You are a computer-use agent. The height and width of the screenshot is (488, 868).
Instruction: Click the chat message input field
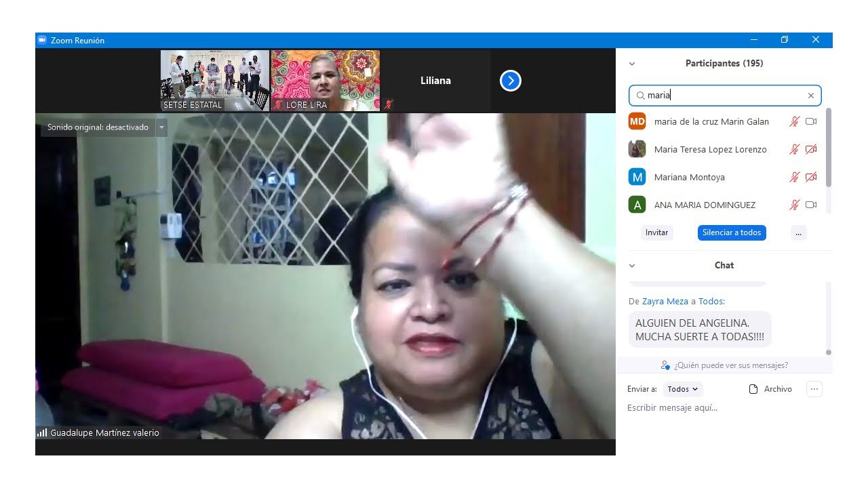[x=724, y=407]
